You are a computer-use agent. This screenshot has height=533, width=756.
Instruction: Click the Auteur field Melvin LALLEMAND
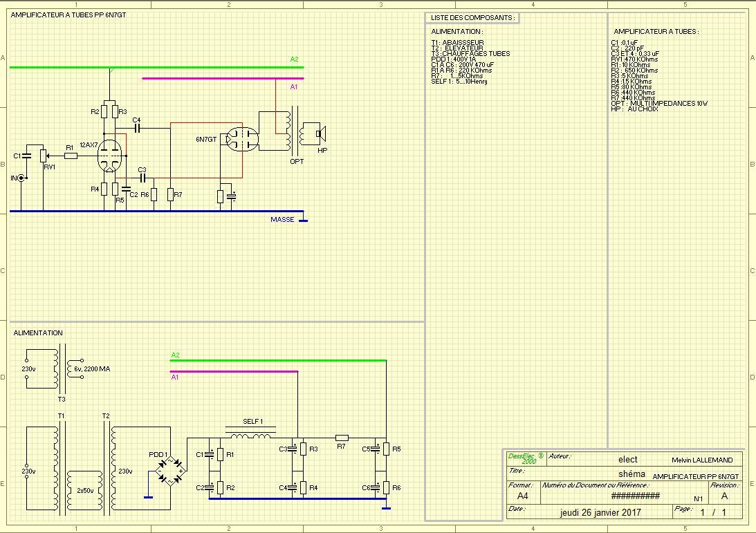[x=702, y=460]
